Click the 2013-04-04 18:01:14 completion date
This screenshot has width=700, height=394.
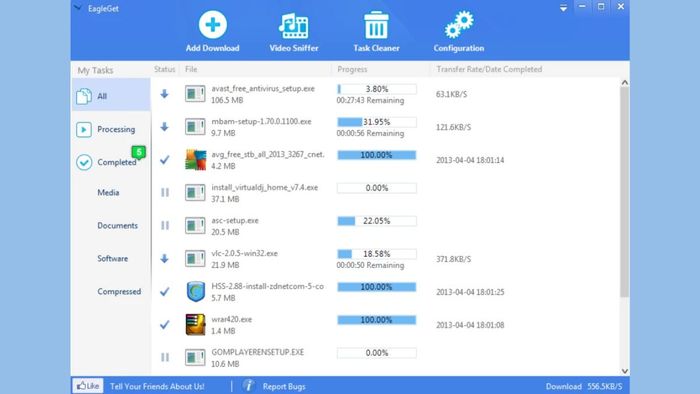[470, 160]
